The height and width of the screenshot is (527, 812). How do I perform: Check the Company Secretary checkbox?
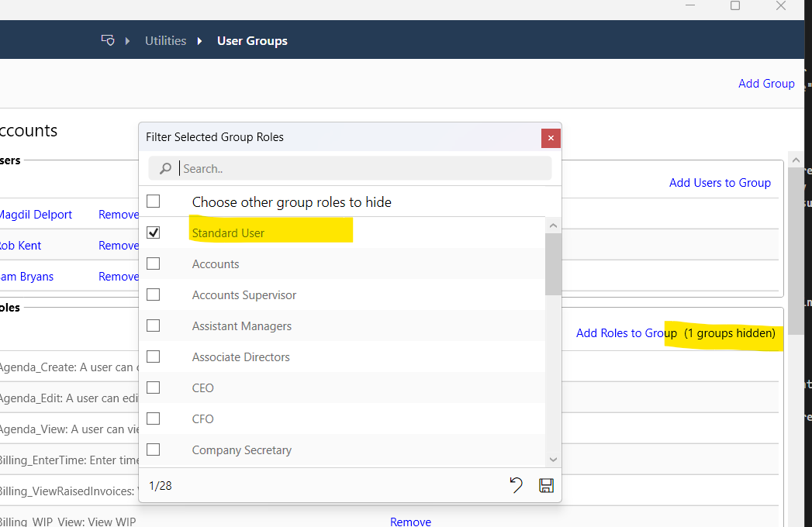154,449
